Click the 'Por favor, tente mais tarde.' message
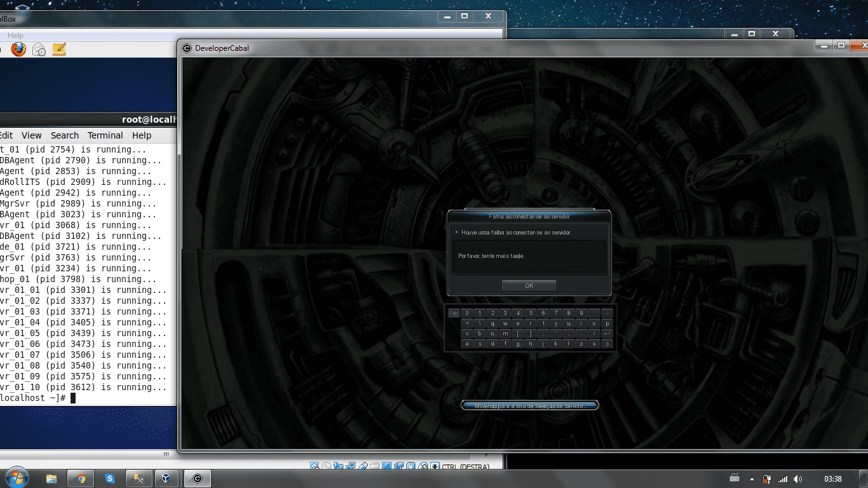The height and width of the screenshot is (488, 868). point(491,256)
